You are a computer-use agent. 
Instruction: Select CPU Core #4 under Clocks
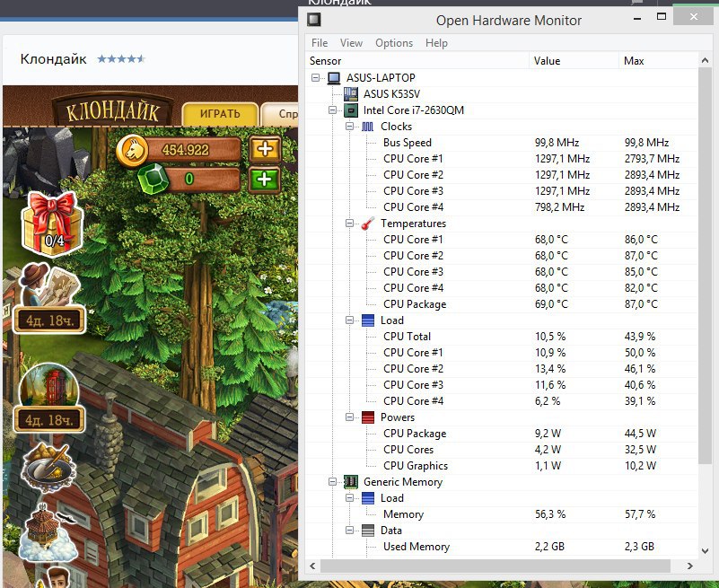501,207
